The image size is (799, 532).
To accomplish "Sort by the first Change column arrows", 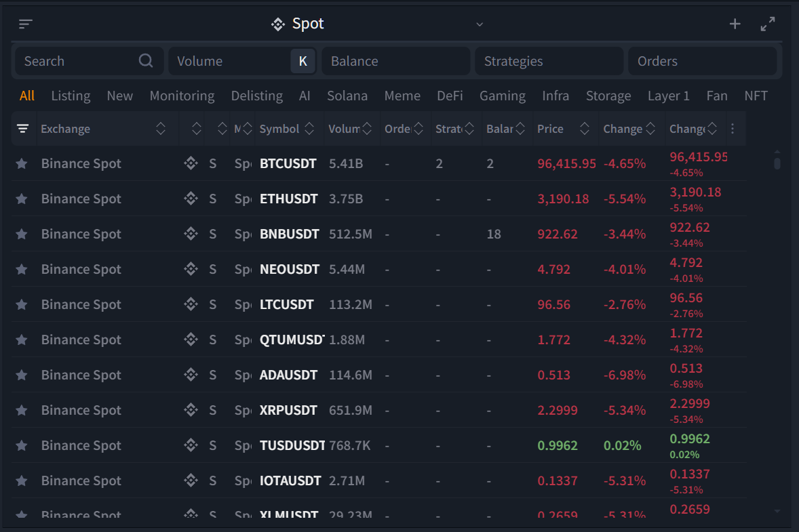I will pos(650,129).
